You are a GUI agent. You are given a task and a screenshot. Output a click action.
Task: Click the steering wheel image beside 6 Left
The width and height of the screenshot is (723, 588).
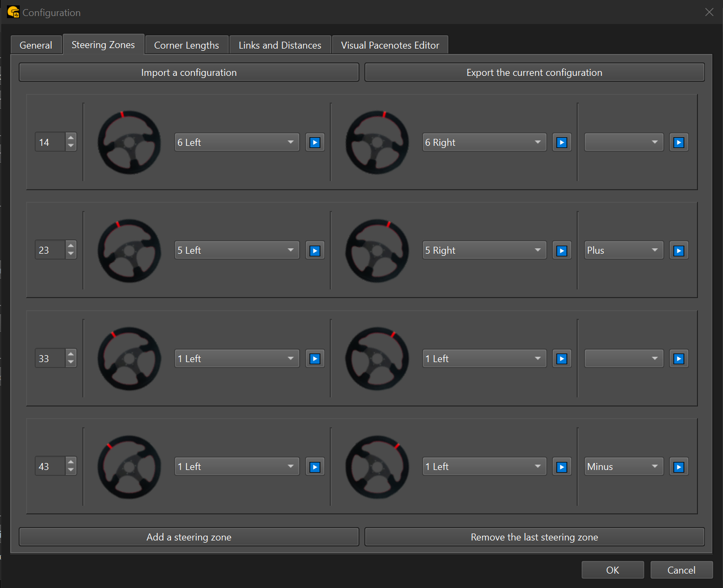point(129,143)
